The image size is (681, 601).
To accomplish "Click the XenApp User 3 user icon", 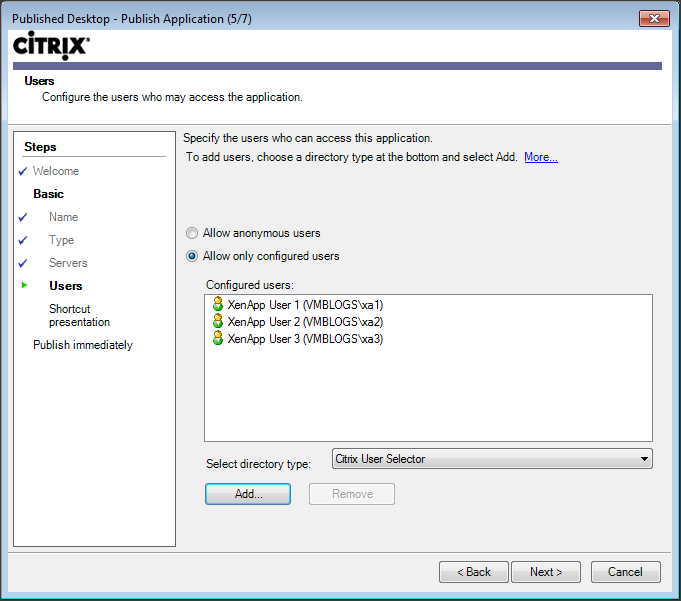I will point(218,338).
